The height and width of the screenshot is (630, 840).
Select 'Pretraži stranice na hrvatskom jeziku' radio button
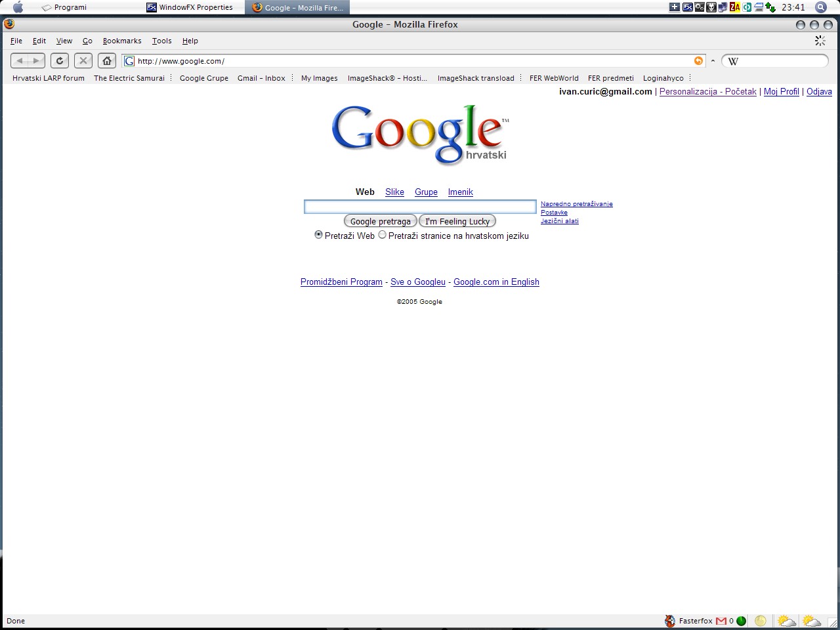coord(383,235)
